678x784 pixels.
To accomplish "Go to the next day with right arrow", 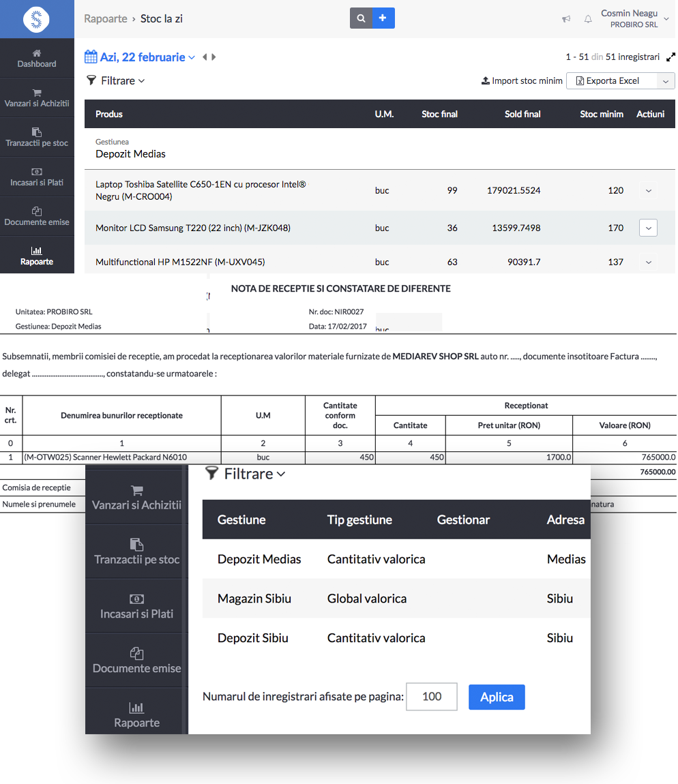I will click(213, 57).
